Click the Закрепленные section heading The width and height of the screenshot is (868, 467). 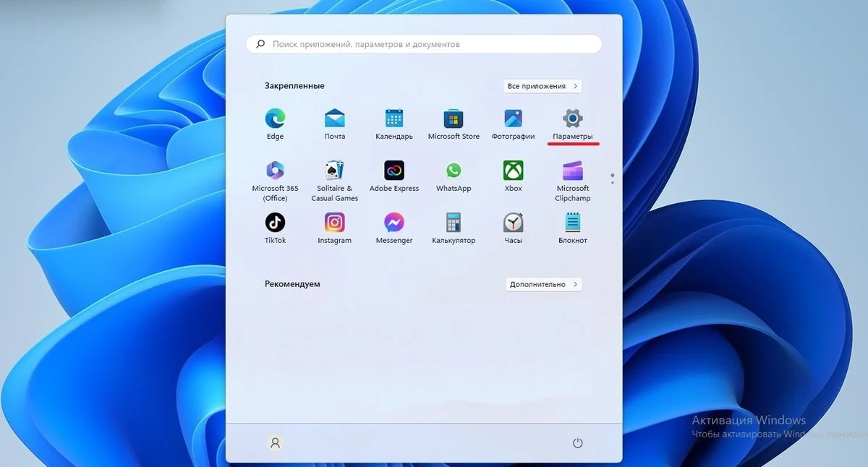(x=294, y=86)
